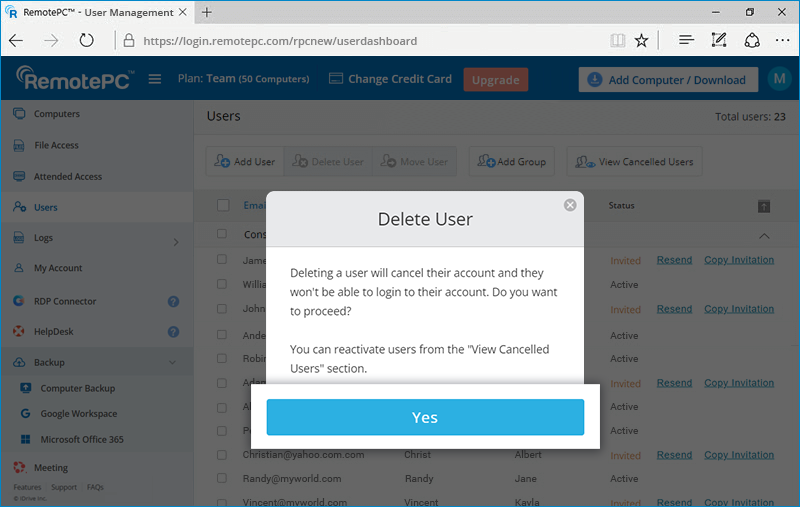This screenshot has width=800, height=507.
Task: Click the first Copy Invitation link
Action: point(738,260)
